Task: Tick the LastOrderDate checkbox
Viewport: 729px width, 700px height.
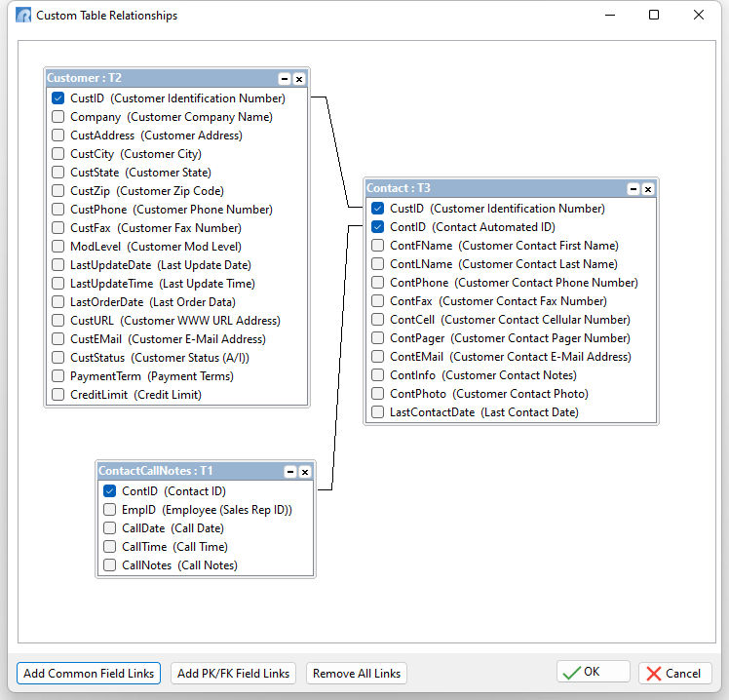Action: click(x=58, y=302)
